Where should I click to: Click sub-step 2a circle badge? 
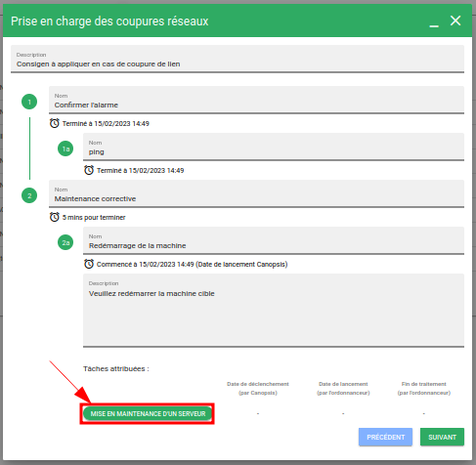click(65, 242)
